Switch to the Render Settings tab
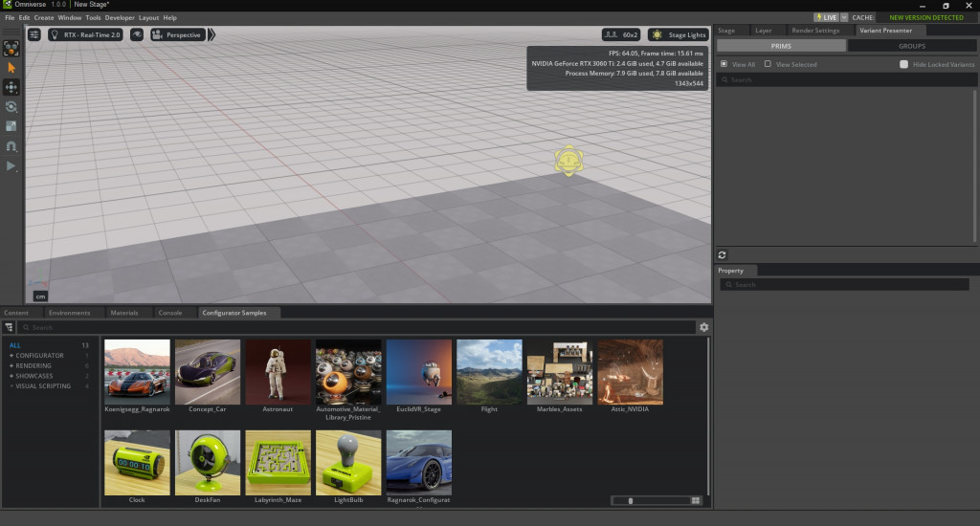 click(x=815, y=30)
